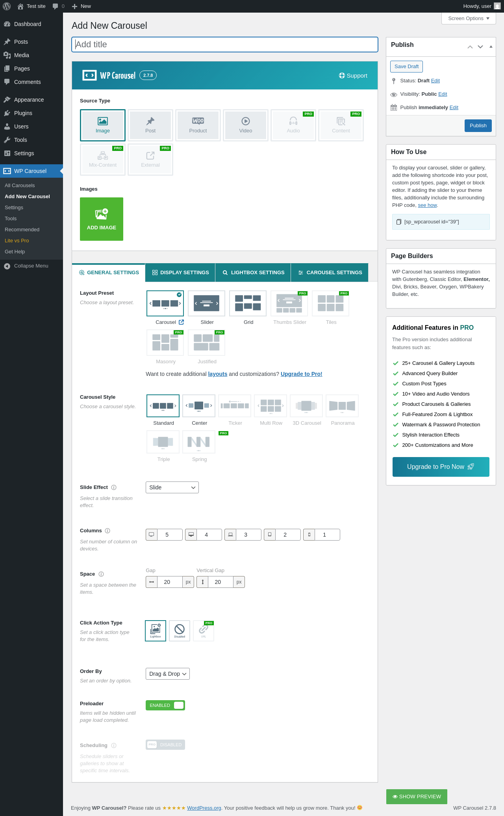Screen dimensions: 504x816
Task: Open the Test site home icon
Action: [20, 6]
